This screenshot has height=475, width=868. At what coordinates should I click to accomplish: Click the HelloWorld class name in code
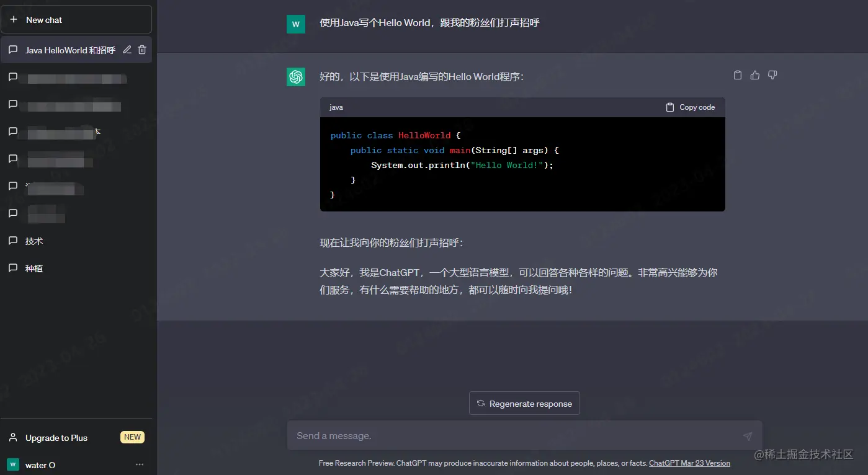[424, 135]
